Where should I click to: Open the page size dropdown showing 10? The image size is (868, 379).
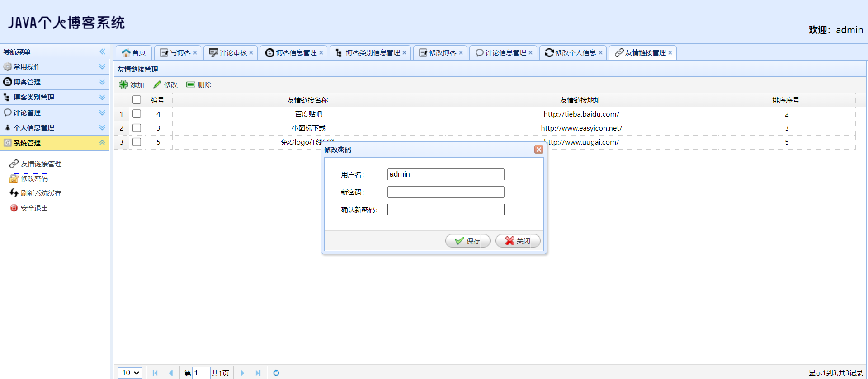point(130,373)
